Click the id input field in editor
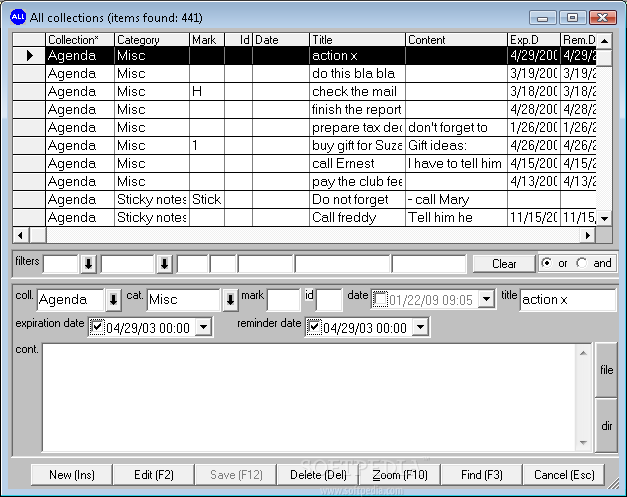Viewport: 627px width, 497px height. coord(329,300)
